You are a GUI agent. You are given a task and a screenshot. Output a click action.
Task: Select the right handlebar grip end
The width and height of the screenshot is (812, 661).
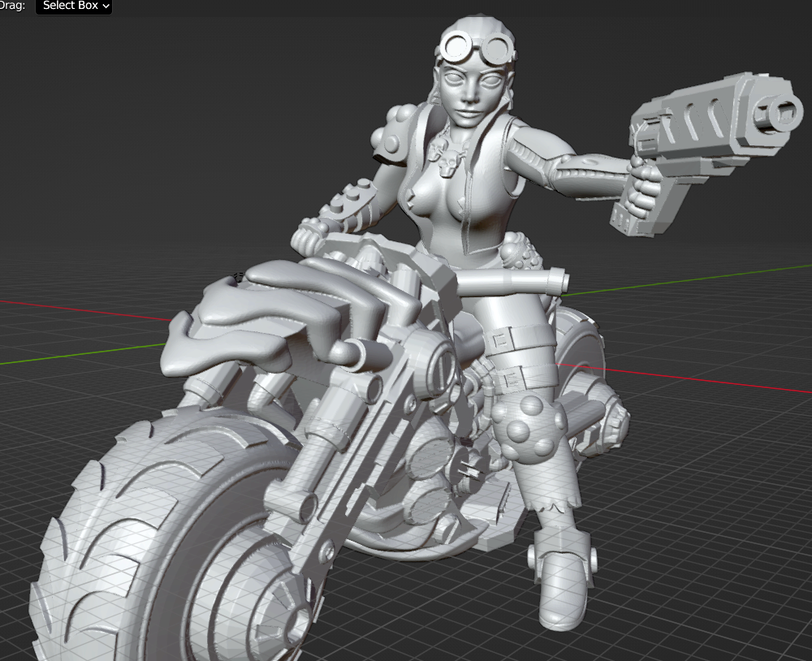[x=557, y=282]
